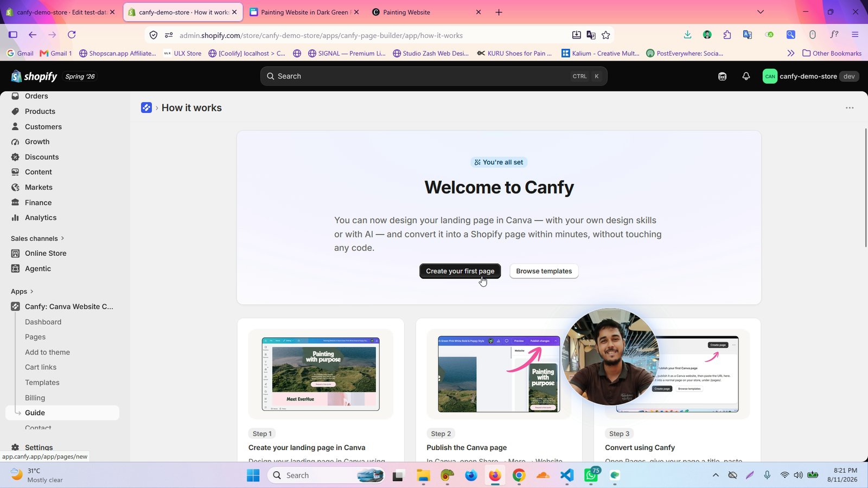This screenshot has width=868, height=488.
Task: Go to Online Store in sidebar
Action: (46, 253)
